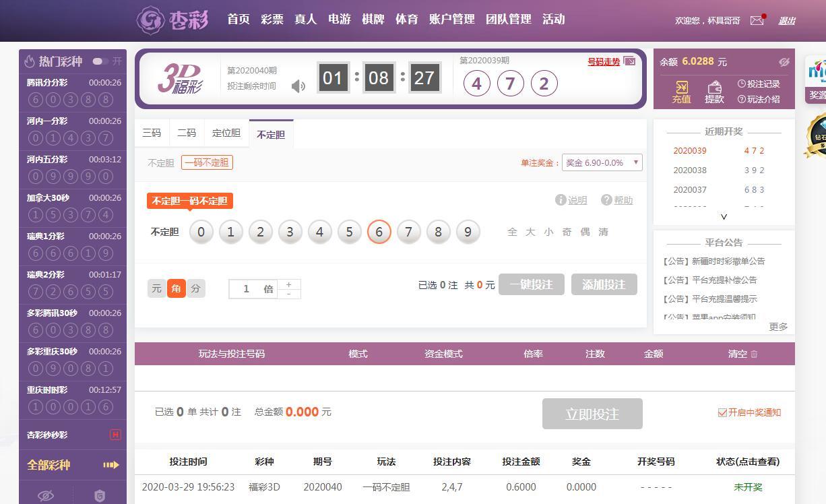The width and height of the screenshot is (826, 504).
Task: Mute the countdown sound speaker icon
Action: pos(298,86)
